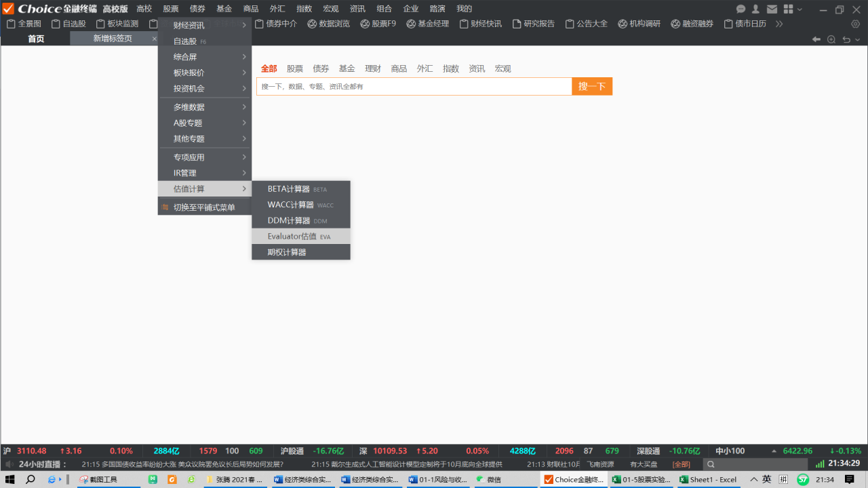Open the DDM计算器 submenu item
Viewport: 868px width, 488px height.
tap(301, 220)
